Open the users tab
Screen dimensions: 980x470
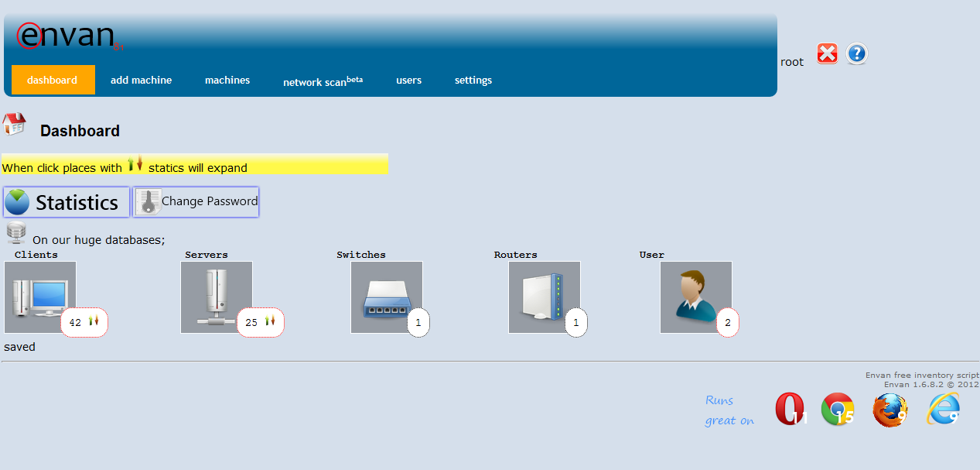coord(408,80)
